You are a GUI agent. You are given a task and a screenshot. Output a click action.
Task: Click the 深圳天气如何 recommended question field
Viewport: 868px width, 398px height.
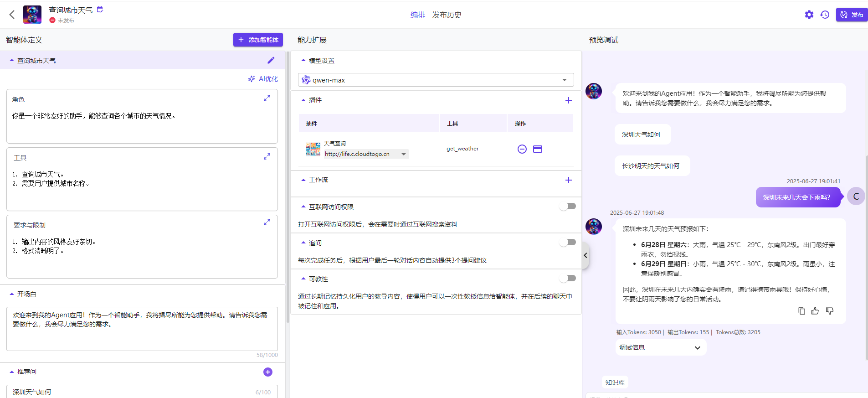142,392
